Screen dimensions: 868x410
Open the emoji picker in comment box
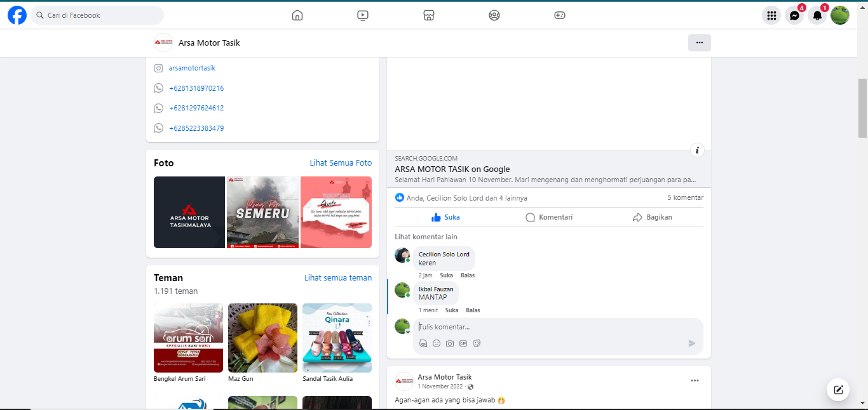point(437,343)
